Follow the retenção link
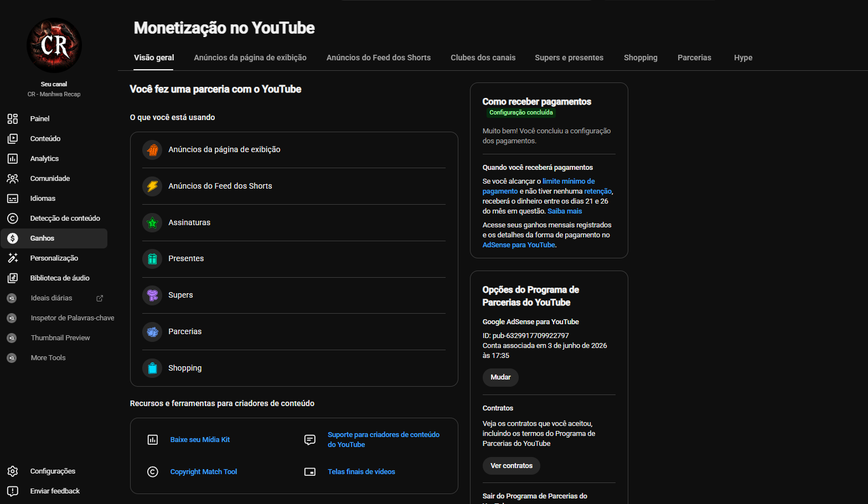Screen dimensions: 868x504 click(x=598, y=191)
